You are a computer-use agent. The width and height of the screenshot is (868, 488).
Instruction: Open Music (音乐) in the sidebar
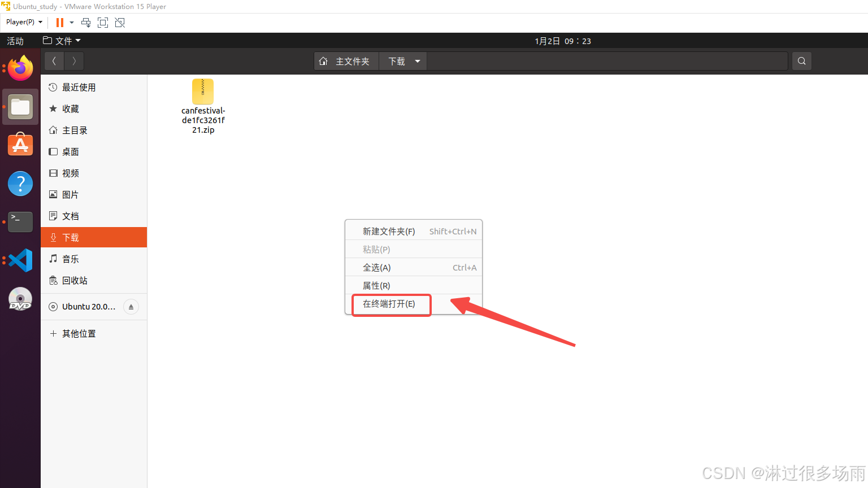point(94,259)
